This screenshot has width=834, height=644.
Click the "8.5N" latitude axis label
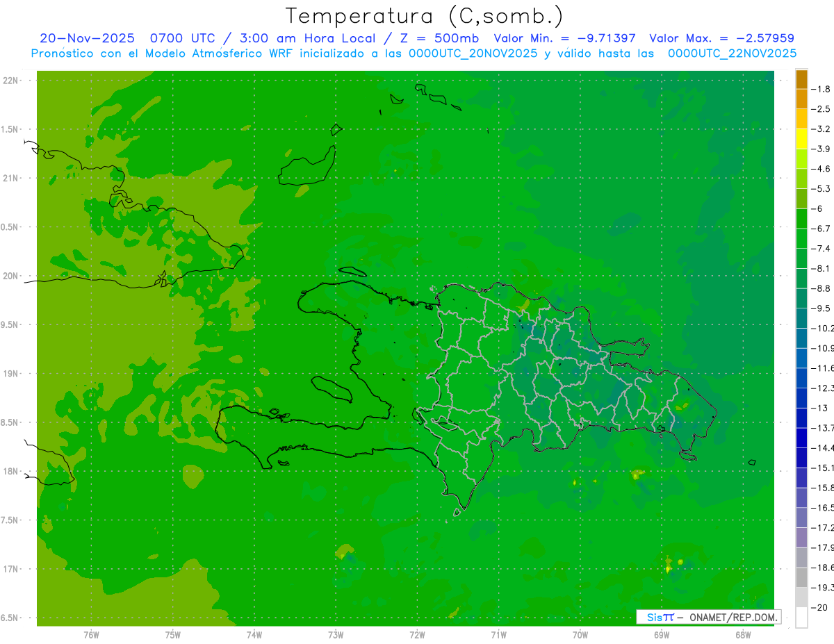click(10, 423)
